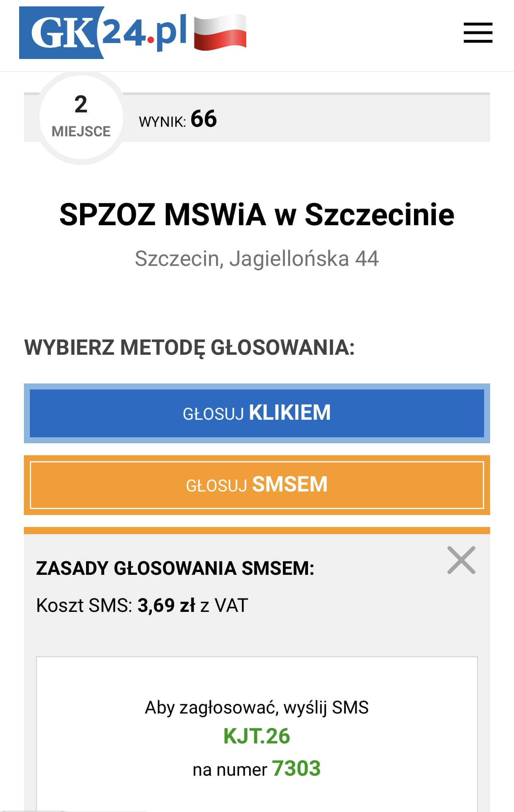The width and height of the screenshot is (514, 812).
Task: Click the WYBIERZ METODĘ GŁOSOWANIA heading
Action: [x=189, y=347]
